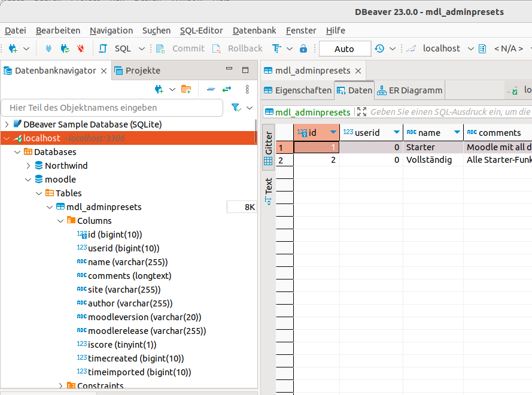Expand DBeaver Sample Database (SQLite) node

point(7,124)
